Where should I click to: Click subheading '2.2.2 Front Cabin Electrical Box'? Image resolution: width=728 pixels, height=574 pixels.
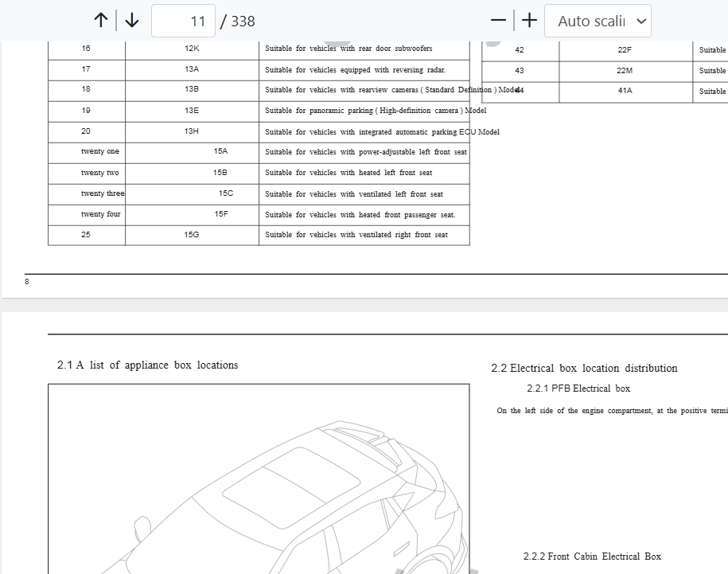coord(592,556)
